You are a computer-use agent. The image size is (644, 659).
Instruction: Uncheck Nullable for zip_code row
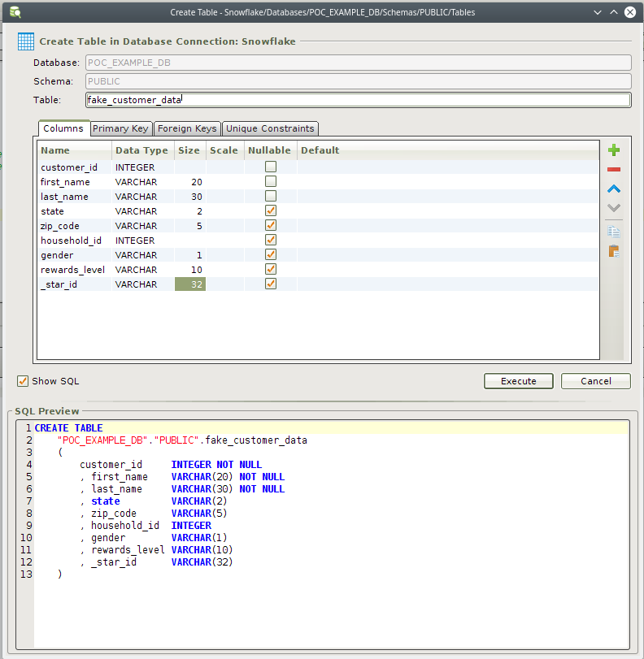(271, 226)
